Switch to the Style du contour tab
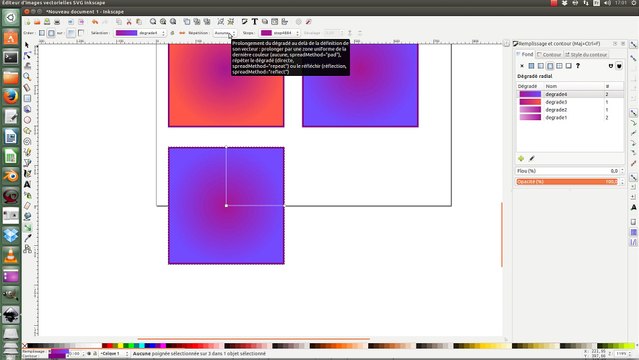 pos(586,55)
